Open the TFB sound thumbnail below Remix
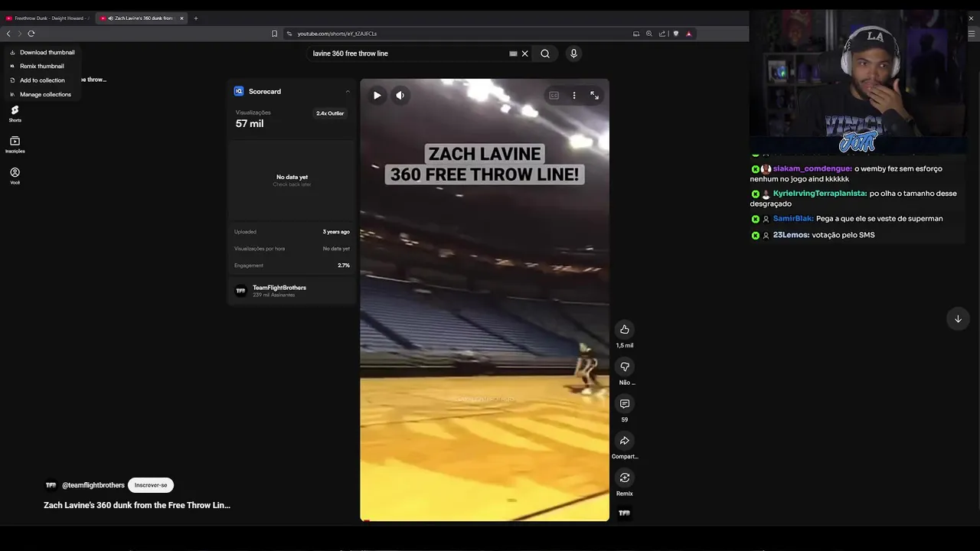The width and height of the screenshot is (980, 551). tap(625, 514)
